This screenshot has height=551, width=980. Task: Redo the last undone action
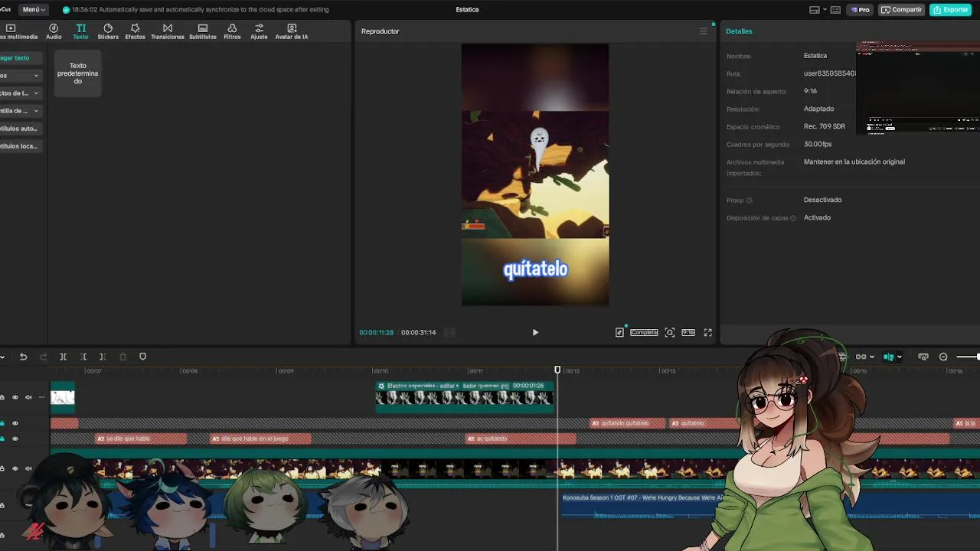coord(43,357)
